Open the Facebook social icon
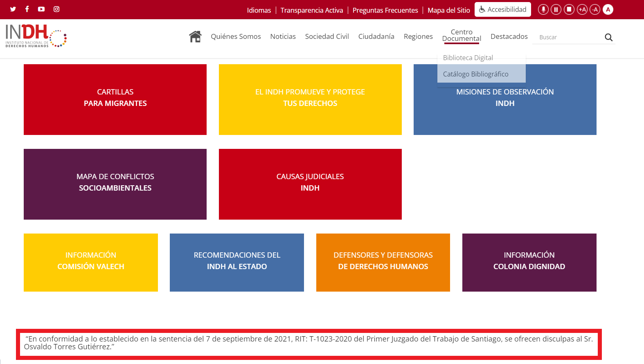 click(27, 9)
